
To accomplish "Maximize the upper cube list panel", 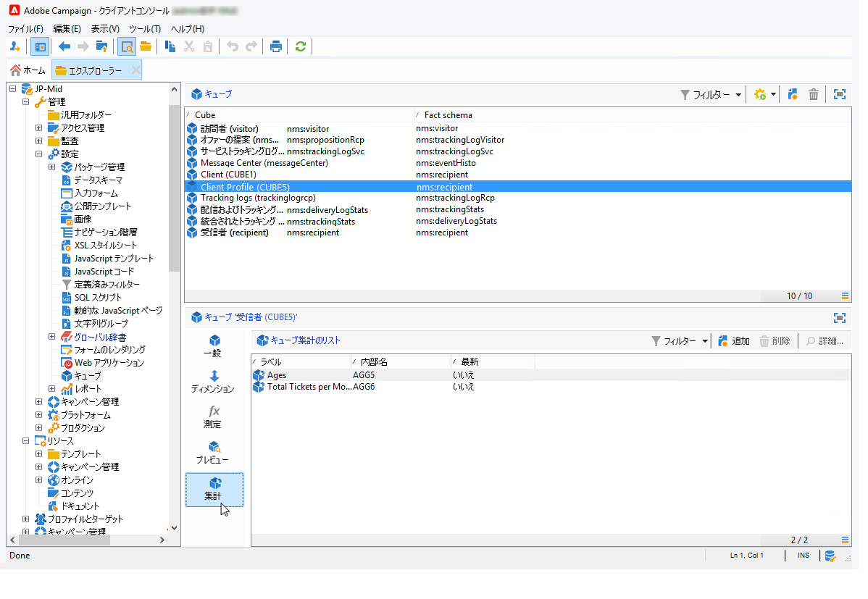I will pyautogui.click(x=840, y=95).
